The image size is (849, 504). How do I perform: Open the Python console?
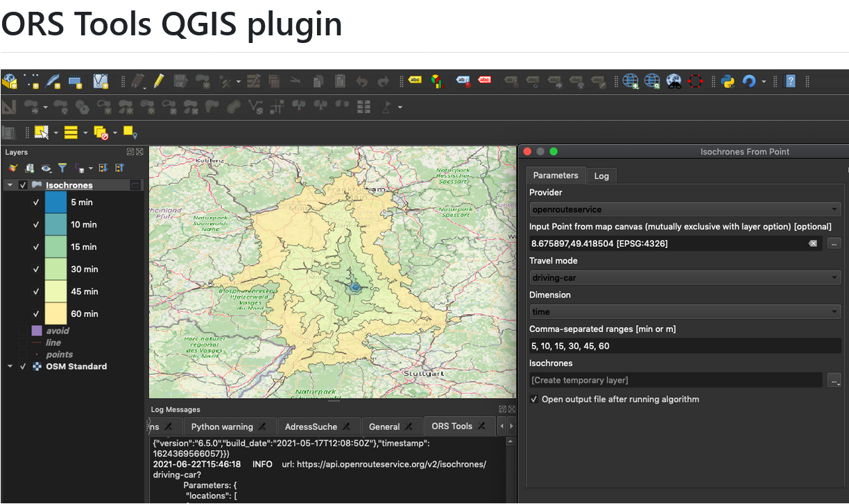728,81
